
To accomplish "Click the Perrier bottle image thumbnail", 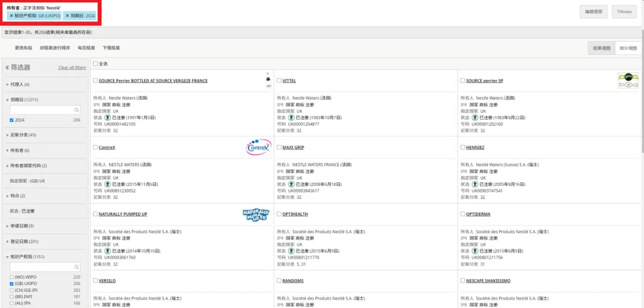I will [268, 80].
